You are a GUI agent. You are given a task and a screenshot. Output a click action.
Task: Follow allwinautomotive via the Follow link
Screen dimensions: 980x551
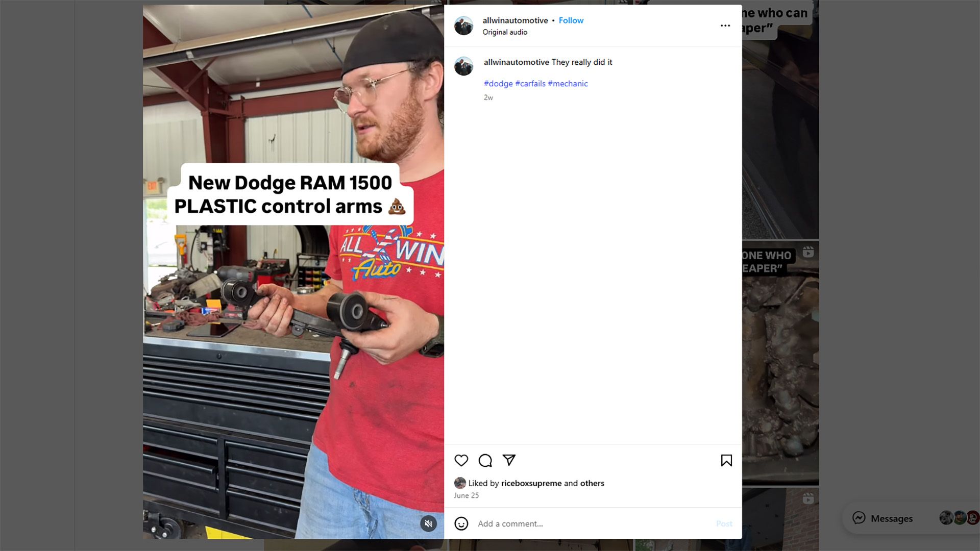tap(571, 20)
